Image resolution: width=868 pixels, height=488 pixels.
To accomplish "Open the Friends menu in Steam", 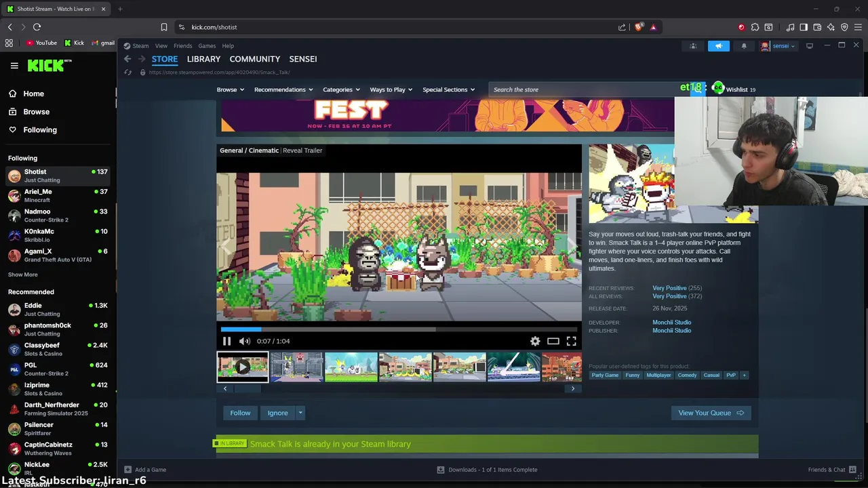I will (x=182, y=46).
